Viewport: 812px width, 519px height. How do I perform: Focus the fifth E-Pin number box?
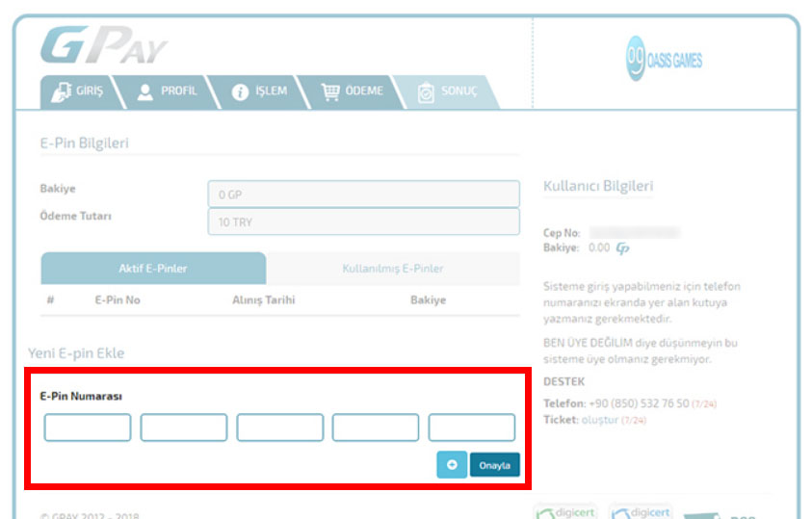click(472, 428)
